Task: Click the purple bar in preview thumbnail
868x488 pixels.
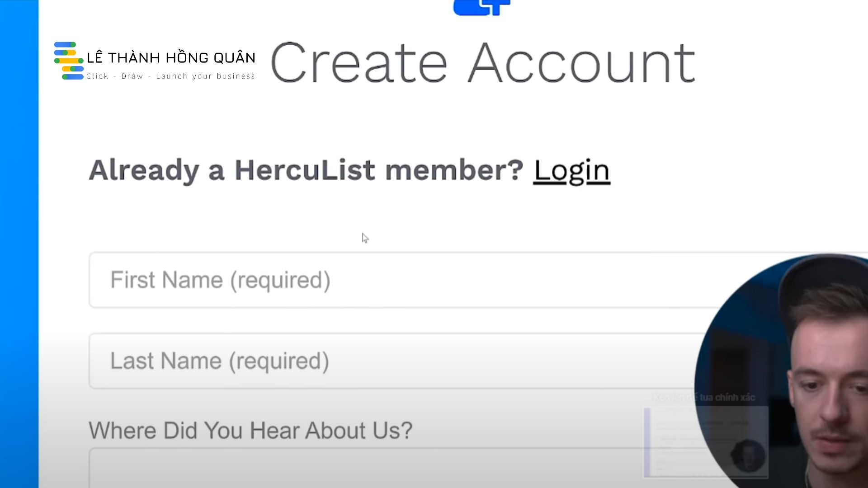Action: (647, 442)
